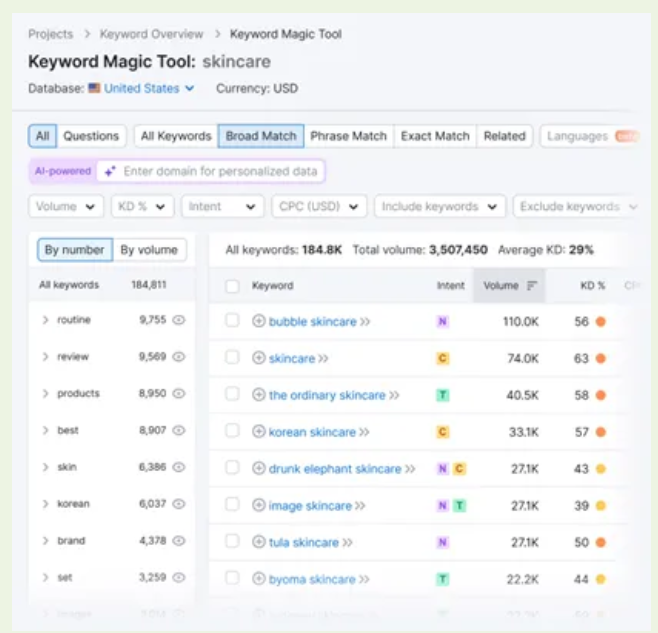The height and width of the screenshot is (633, 658).
Task: Click the double arrow after drunk elephant skincare
Action: 410,469
